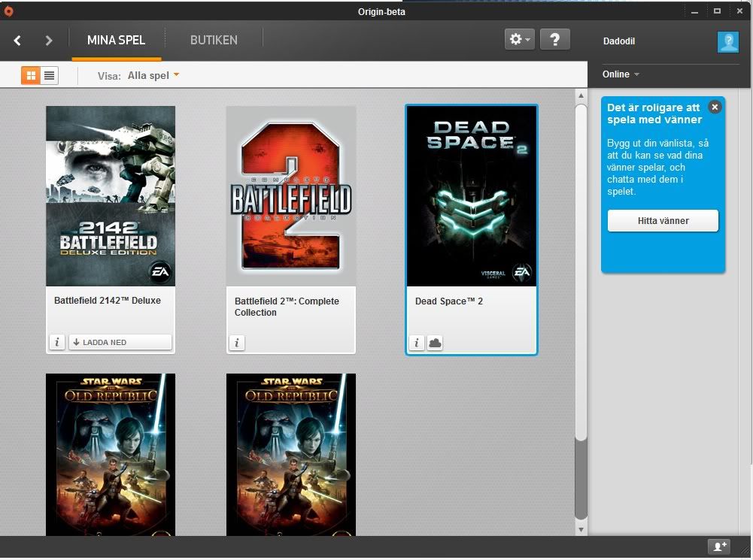Click the Dead Space™ 2 title text
This screenshot has width=753, height=560.
click(449, 301)
